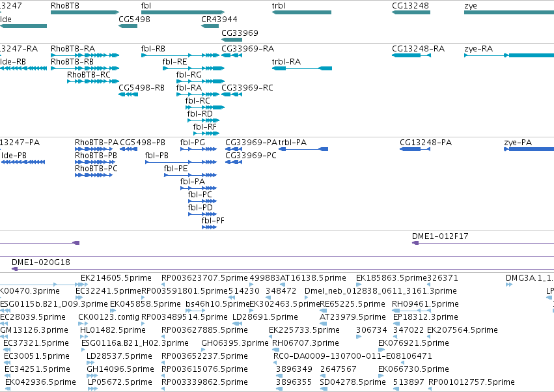Open the fbl-RD transcript label
The image size is (554, 392).
click(200, 114)
